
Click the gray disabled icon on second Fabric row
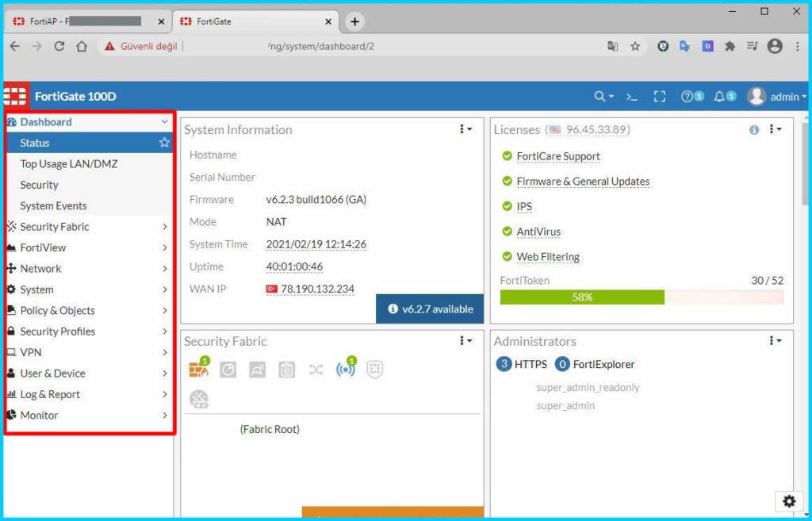click(199, 399)
